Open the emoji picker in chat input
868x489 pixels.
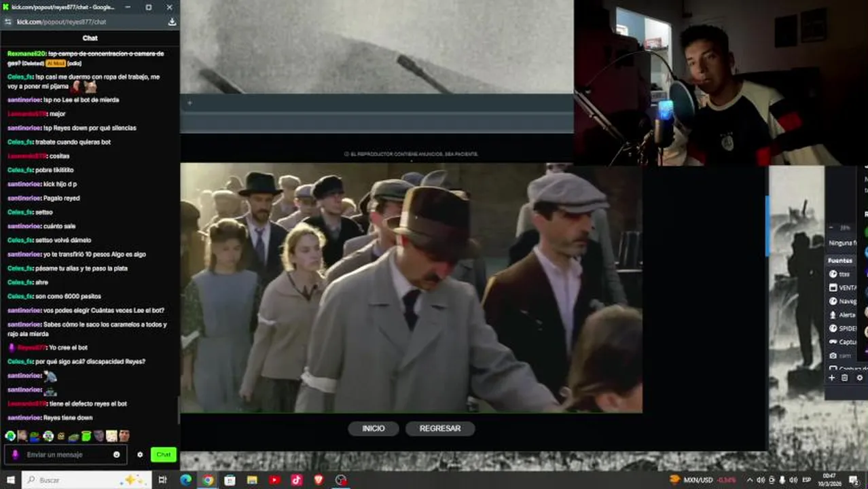pos(117,454)
